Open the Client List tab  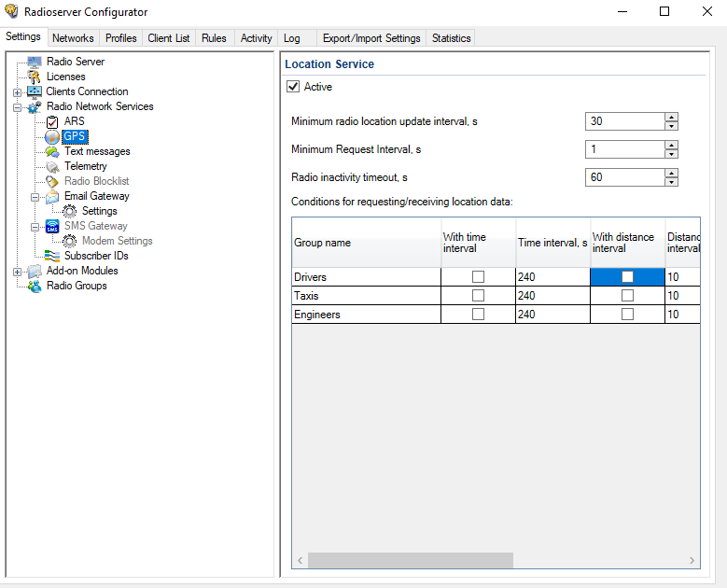coord(169,38)
